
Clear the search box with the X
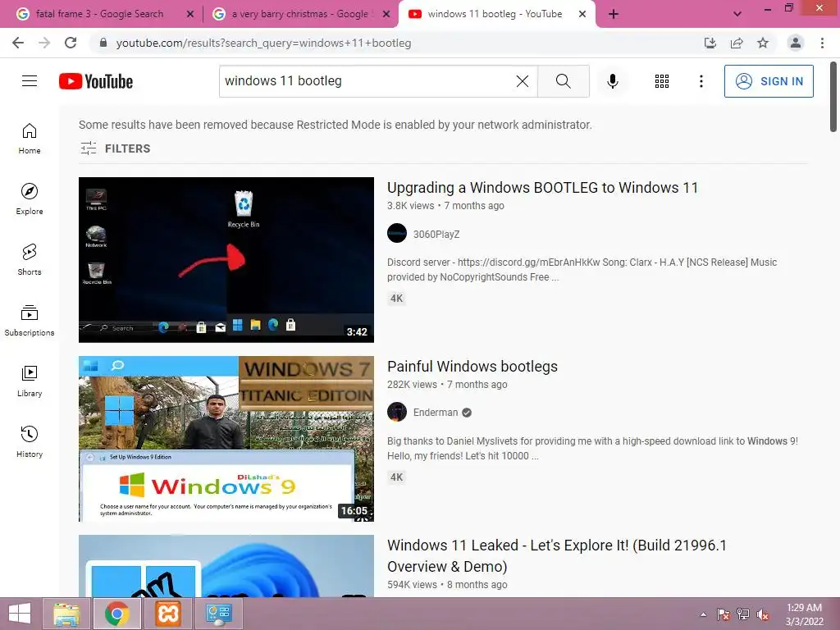(523, 81)
